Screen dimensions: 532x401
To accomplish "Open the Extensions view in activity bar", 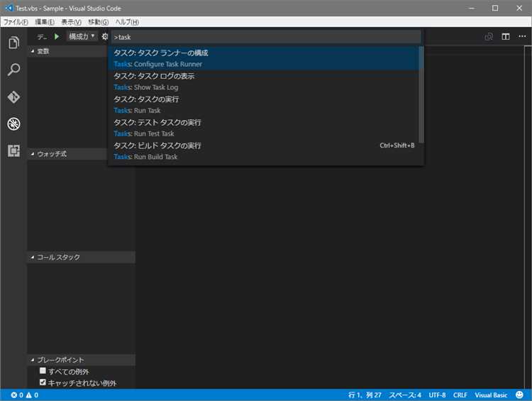I will coord(13,150).
